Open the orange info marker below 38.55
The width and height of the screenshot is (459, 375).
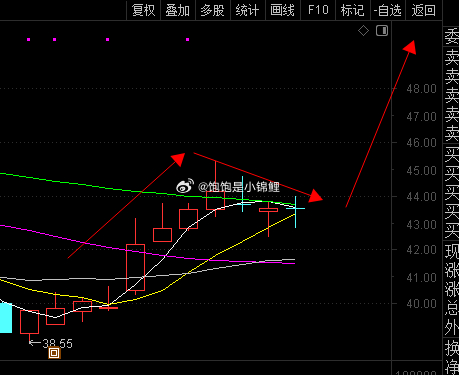(54, 353)
